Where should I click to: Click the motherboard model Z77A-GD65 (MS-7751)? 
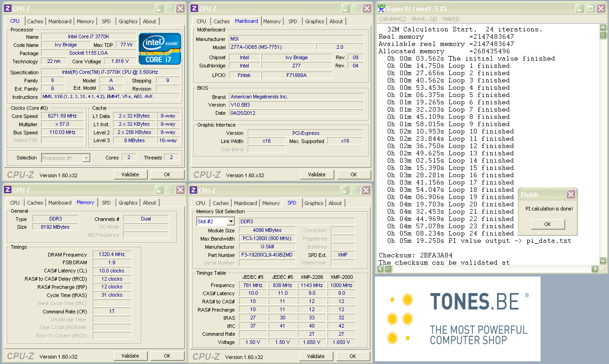click(271, 47)
